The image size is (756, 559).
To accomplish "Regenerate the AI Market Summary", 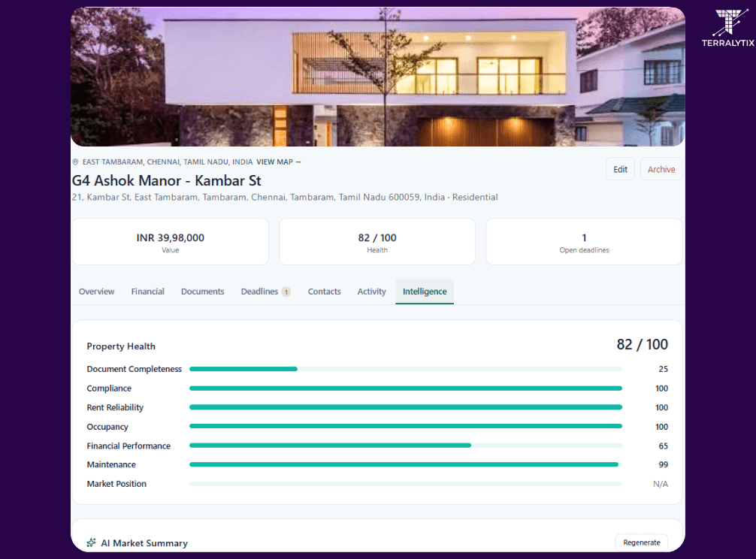I will pos(641,542).
